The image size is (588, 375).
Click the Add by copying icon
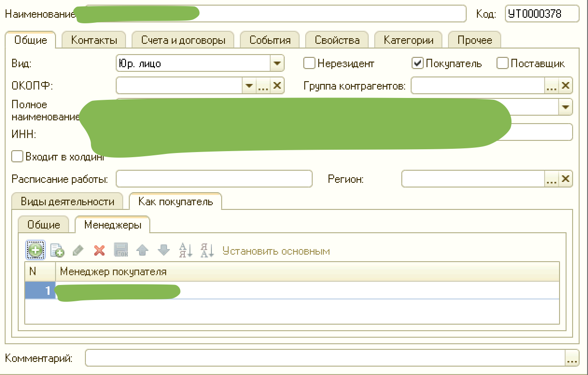57,250
